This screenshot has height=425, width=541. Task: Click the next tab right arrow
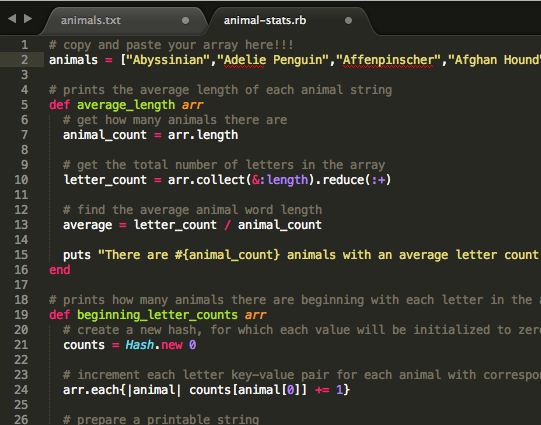point(28,19)
